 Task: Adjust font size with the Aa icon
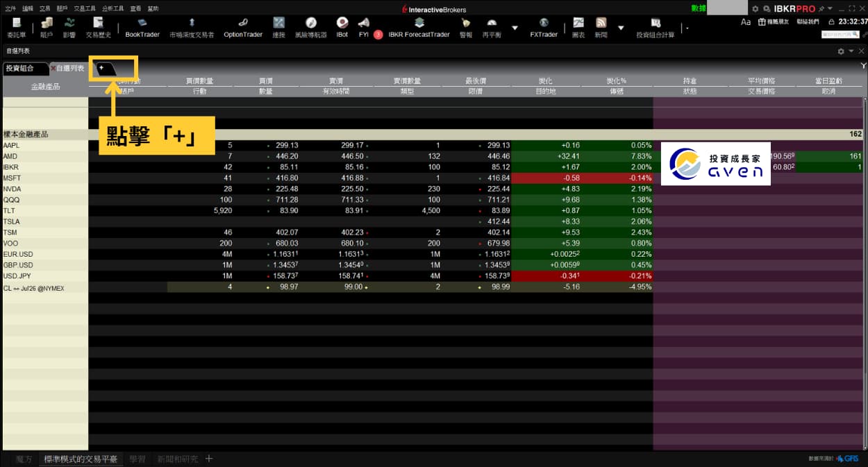click(746, 22)
